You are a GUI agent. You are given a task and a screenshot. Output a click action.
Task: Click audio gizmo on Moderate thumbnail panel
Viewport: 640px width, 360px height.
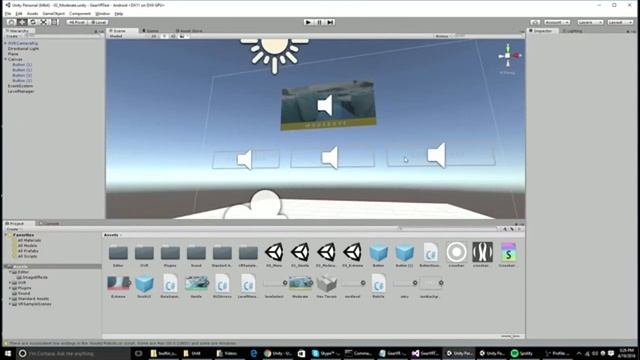(x=326, y=105)
